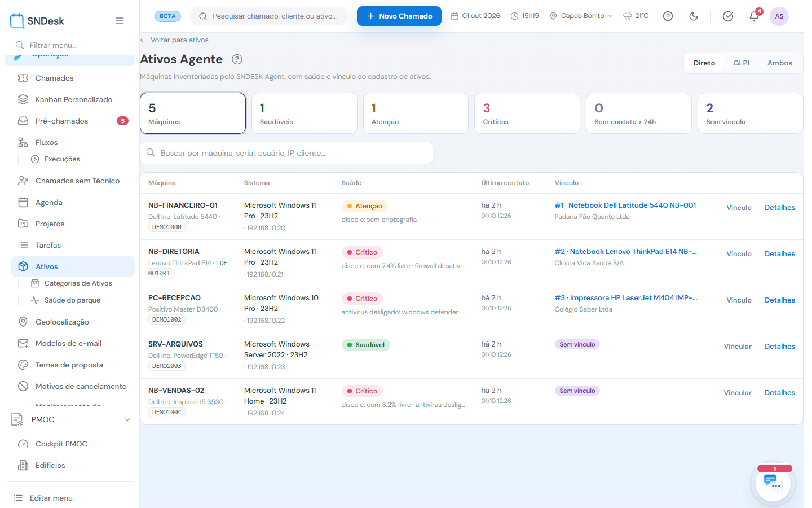
Task: Open Motivos de cancelamento
Action: (73, 386)
